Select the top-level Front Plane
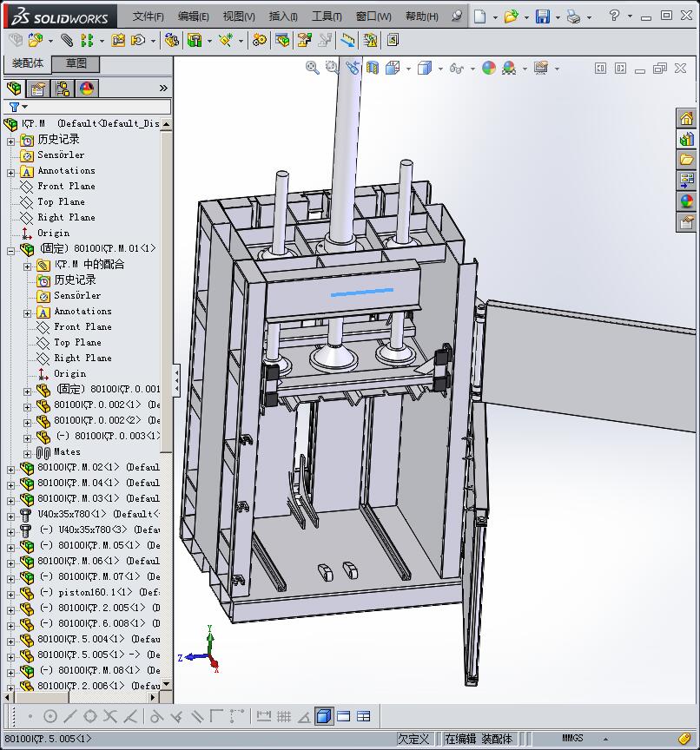The width and height of the screenshot is (700, 750). click(66, 186)
